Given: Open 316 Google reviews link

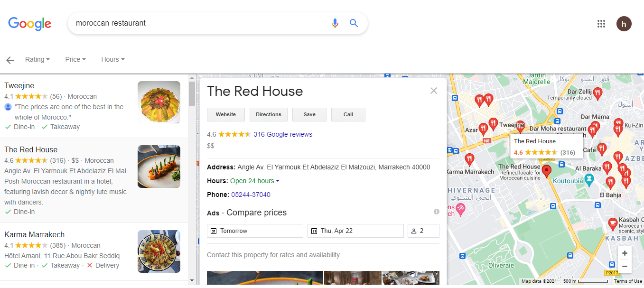Looking at the screenshot, I should [283, 134].
